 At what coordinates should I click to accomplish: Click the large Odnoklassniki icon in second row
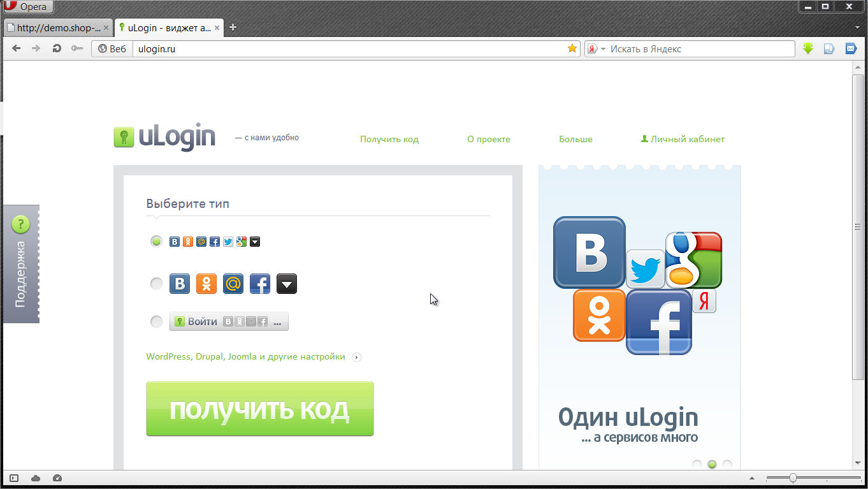[206, 284]
